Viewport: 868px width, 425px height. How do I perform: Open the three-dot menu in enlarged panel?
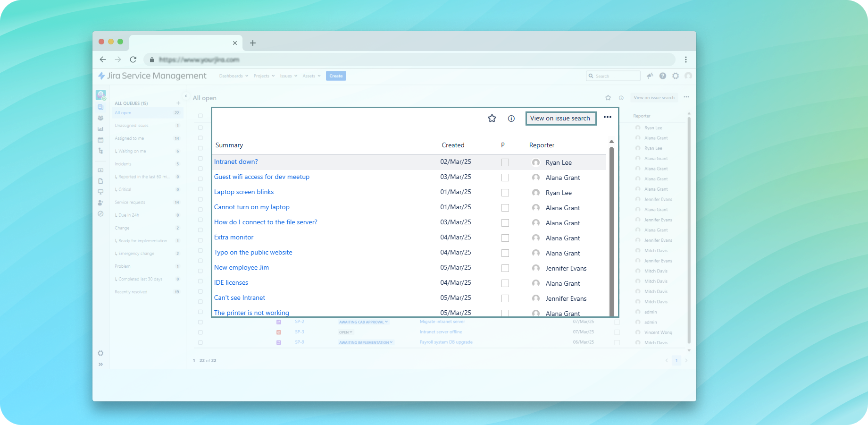(608, 117)
